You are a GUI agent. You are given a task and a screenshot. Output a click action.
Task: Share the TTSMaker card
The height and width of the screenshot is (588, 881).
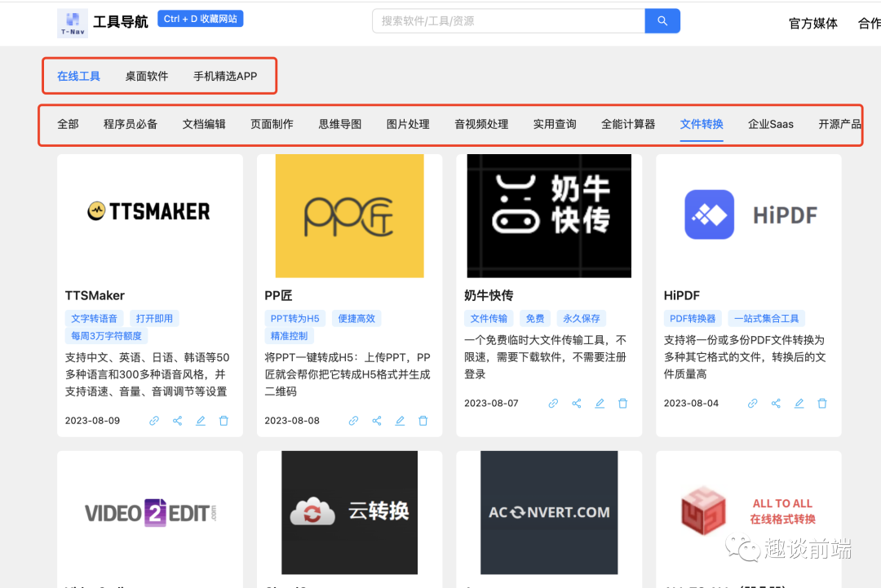(x=178, y=421)
